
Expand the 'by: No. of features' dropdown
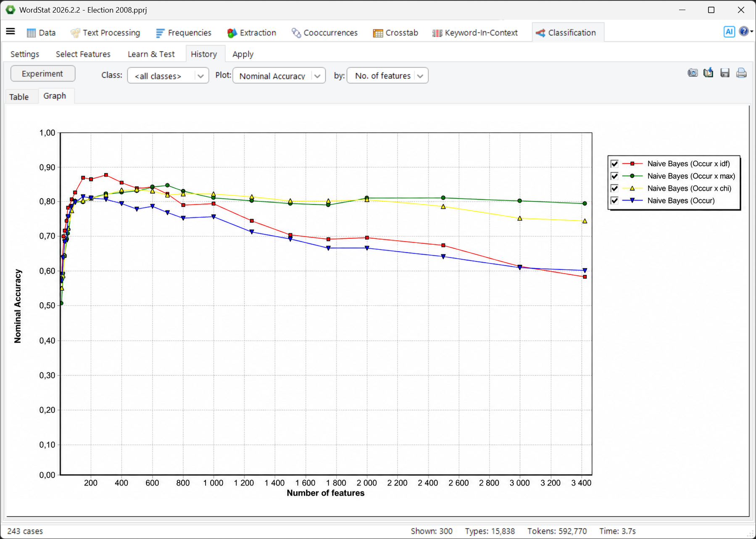click(x=387, y=76)
